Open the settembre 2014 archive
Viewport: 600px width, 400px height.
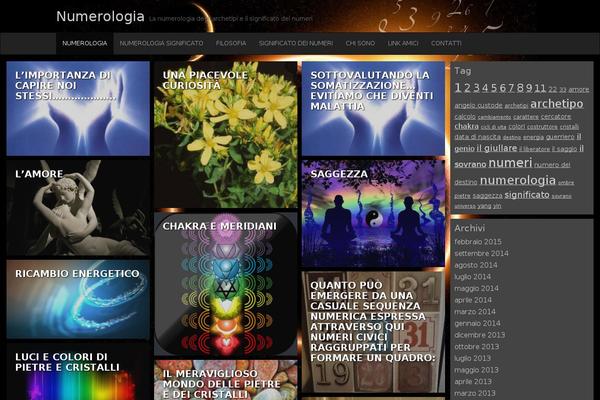click(481, 253)
